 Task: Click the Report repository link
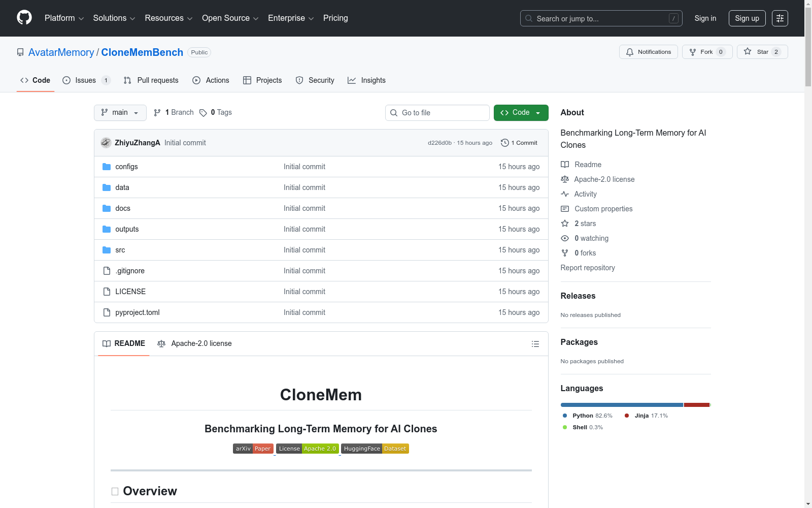click(x=588, y=268)
